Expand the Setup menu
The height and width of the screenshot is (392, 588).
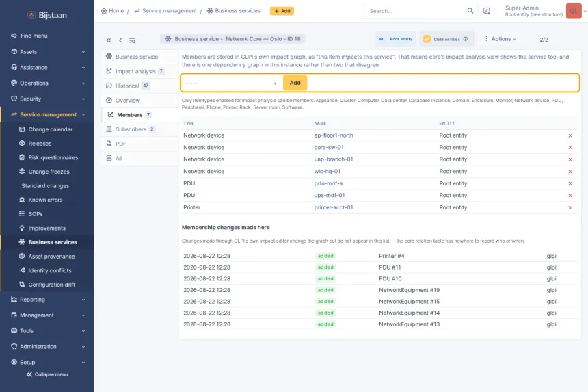point(47,363)
